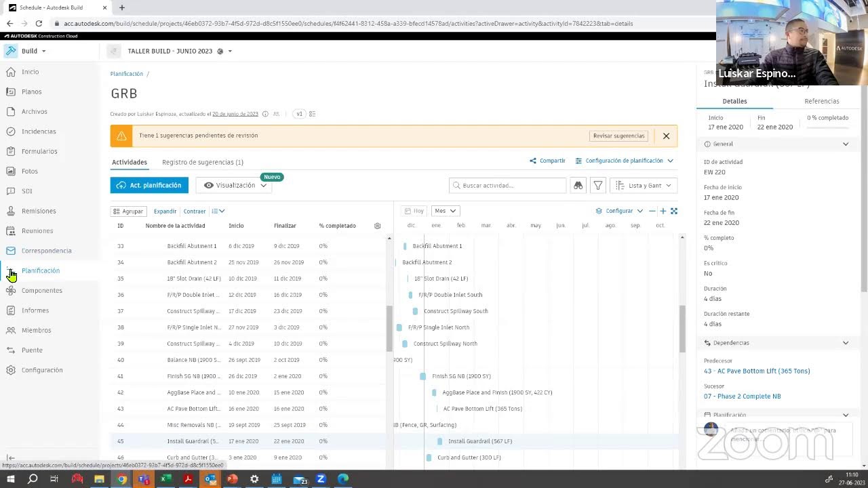This screenshot has width=868, height=488.
Task: Click the update date 20 de junio link
Action: [235, 114]
